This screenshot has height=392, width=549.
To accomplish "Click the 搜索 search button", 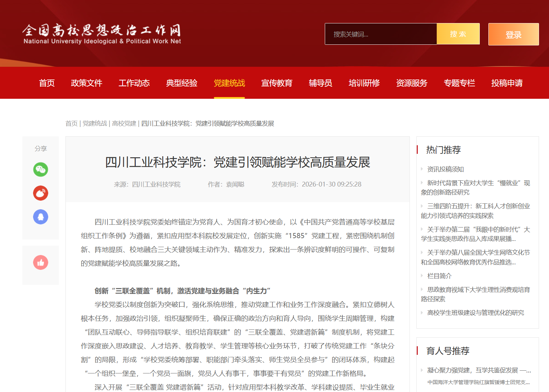I will pyautogui.click(x=458, y=34).
